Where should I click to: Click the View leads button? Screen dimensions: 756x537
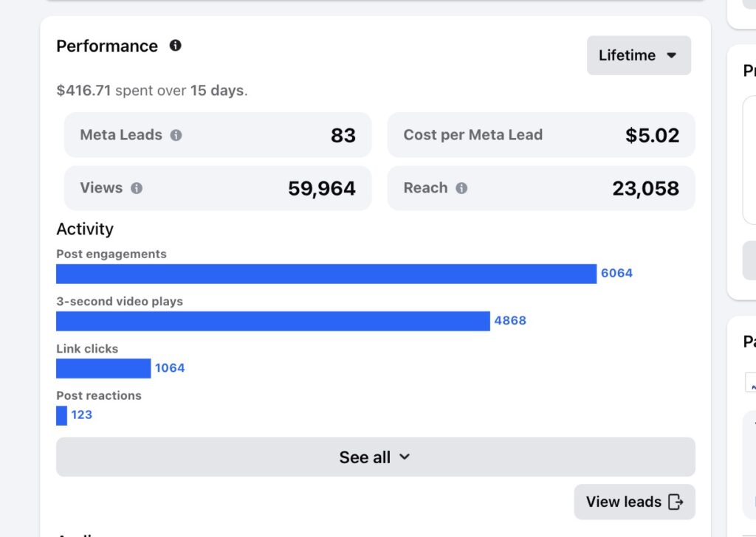[x=633, y=502]
